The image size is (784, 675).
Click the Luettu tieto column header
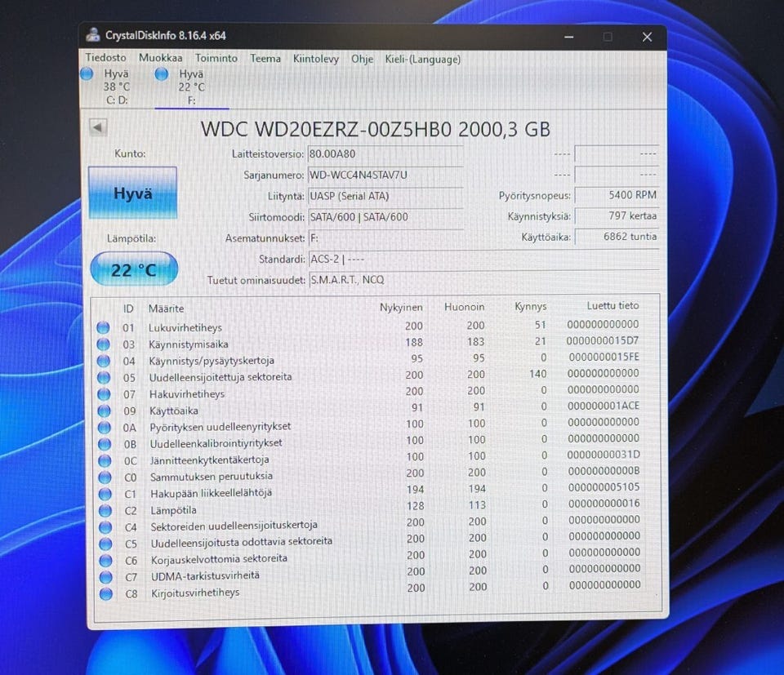(x=612, y=305)
